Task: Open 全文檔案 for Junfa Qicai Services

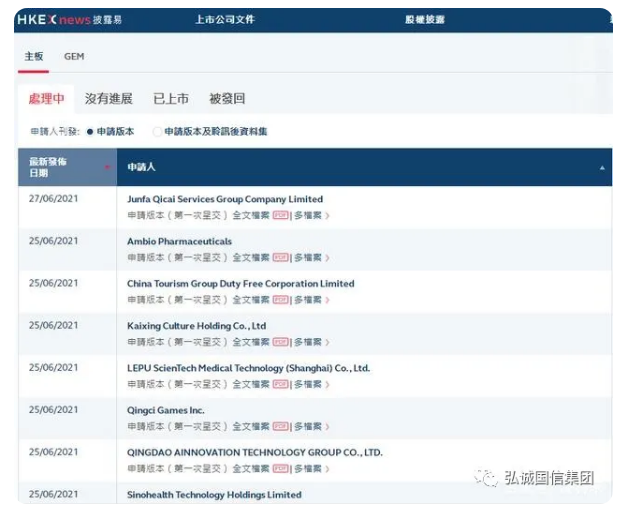Action: tap(251, 216)
